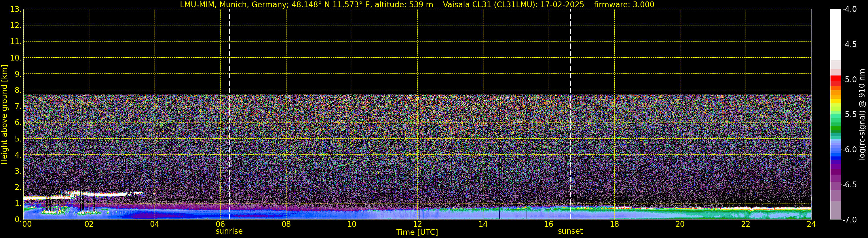Click the 'sunset' label below the axis
The height and width of the screenshot is (238, 868).
click(x=570, y=231)
